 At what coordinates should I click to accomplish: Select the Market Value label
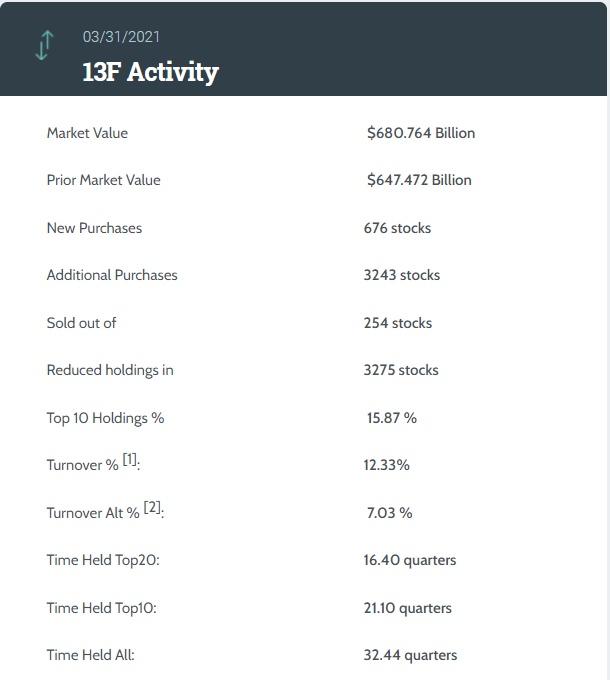87,133
